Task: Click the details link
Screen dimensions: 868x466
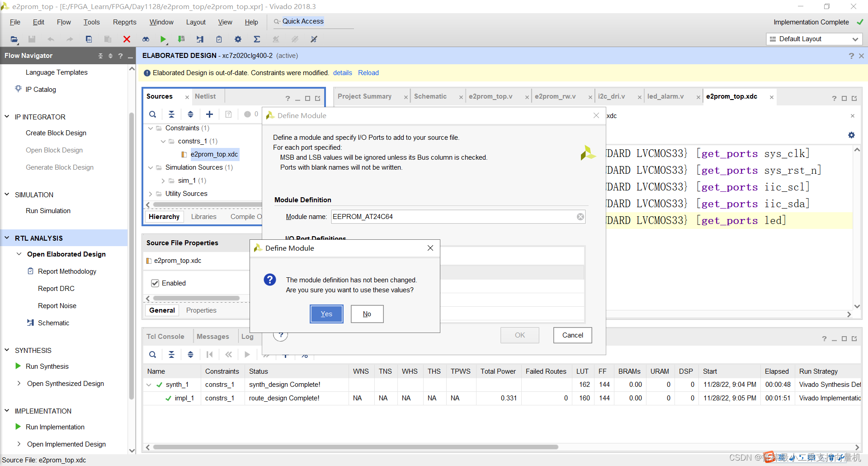Action: click(343, 73)
